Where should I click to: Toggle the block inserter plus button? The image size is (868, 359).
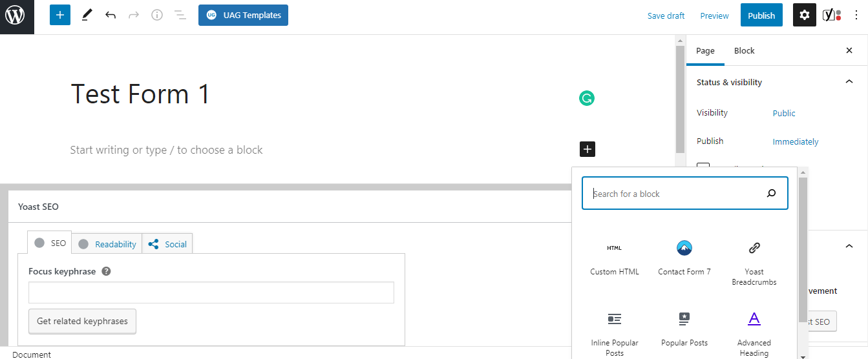click(x=59, y=15)
